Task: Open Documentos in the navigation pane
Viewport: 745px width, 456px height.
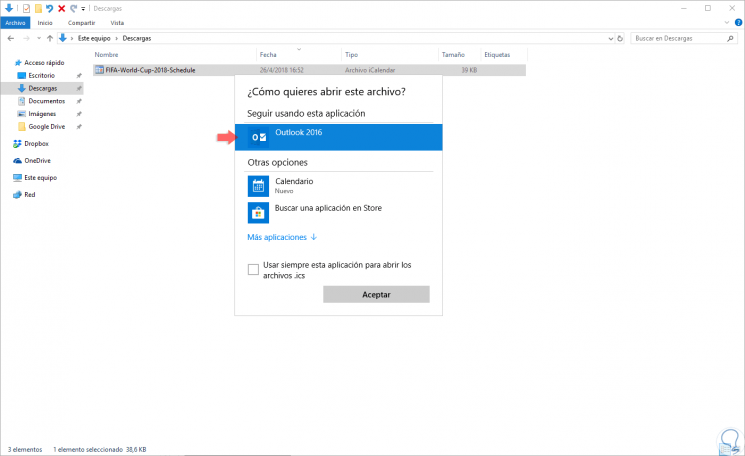Action: (x=47, y=101)
